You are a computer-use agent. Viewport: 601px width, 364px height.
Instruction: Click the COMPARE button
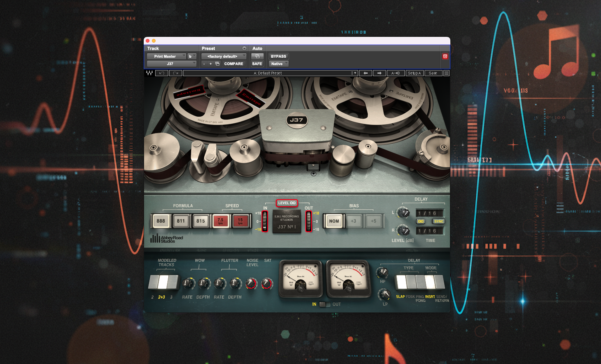(x=233, y=63)
